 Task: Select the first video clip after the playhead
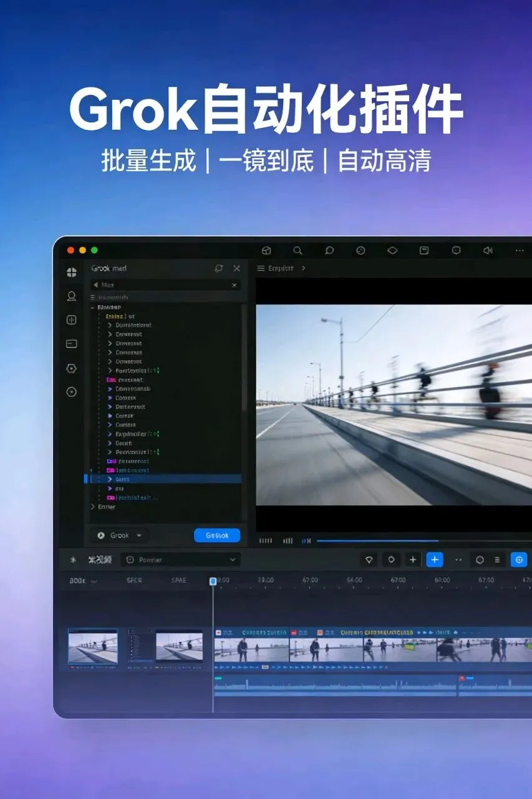point(251,649)
